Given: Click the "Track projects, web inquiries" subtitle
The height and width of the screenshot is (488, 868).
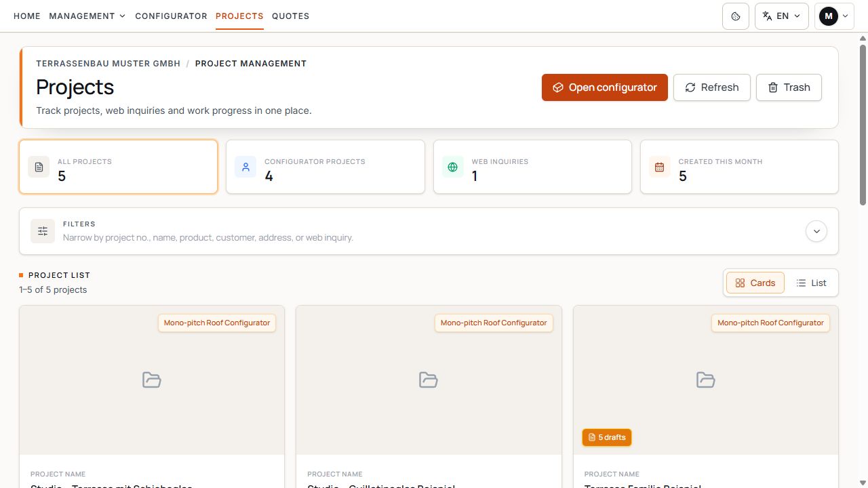Looking at the screenshot, I should coord(174,110).
